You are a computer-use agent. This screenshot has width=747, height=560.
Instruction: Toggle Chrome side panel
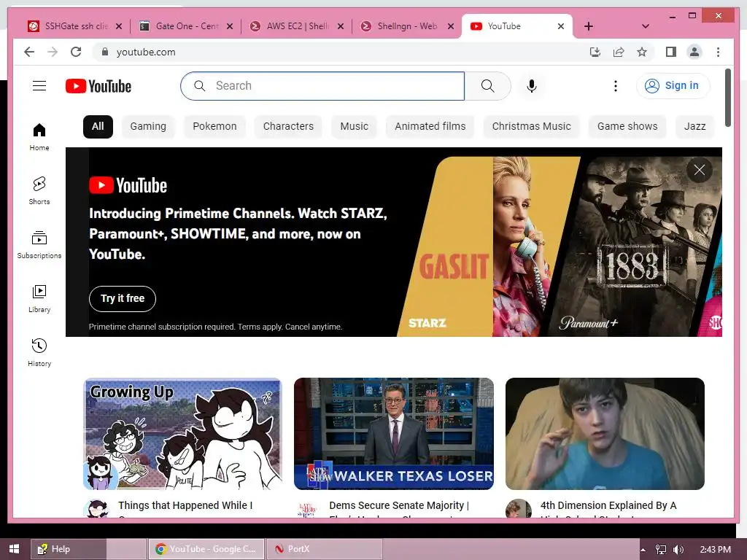pos(671,52)
